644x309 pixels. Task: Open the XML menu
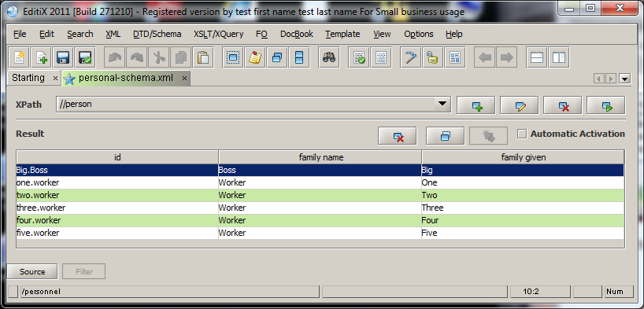point(113,34)
